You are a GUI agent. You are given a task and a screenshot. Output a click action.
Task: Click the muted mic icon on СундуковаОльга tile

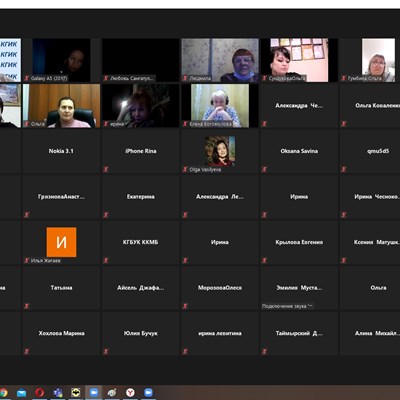[264, 78]
